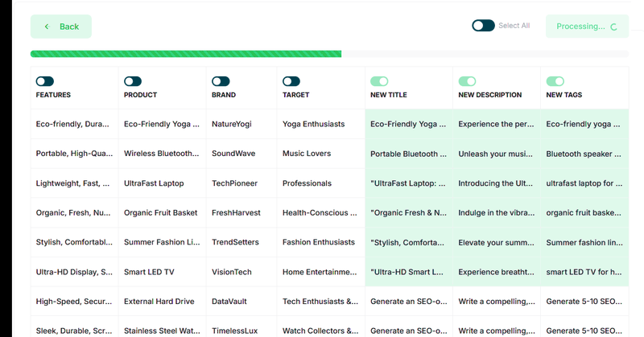Enable the PRODUCT column toggle
This screenshot has height=337, width=644.
(133, 81)
